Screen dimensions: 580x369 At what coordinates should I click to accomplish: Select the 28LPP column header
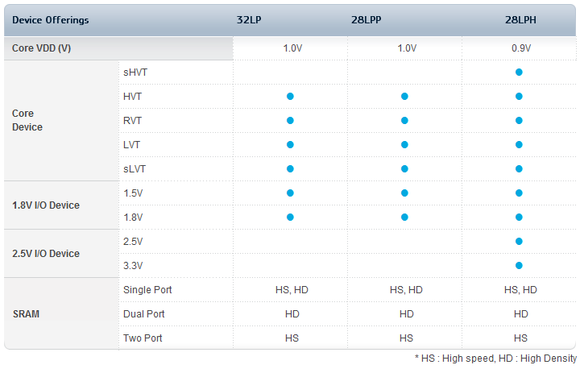point(366,20)
